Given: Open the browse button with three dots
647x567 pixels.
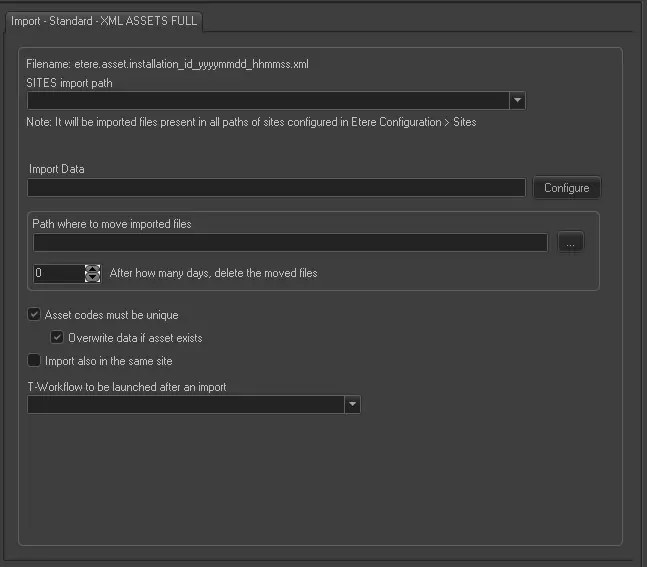Looking at the screenshot, I should point(570,243).
